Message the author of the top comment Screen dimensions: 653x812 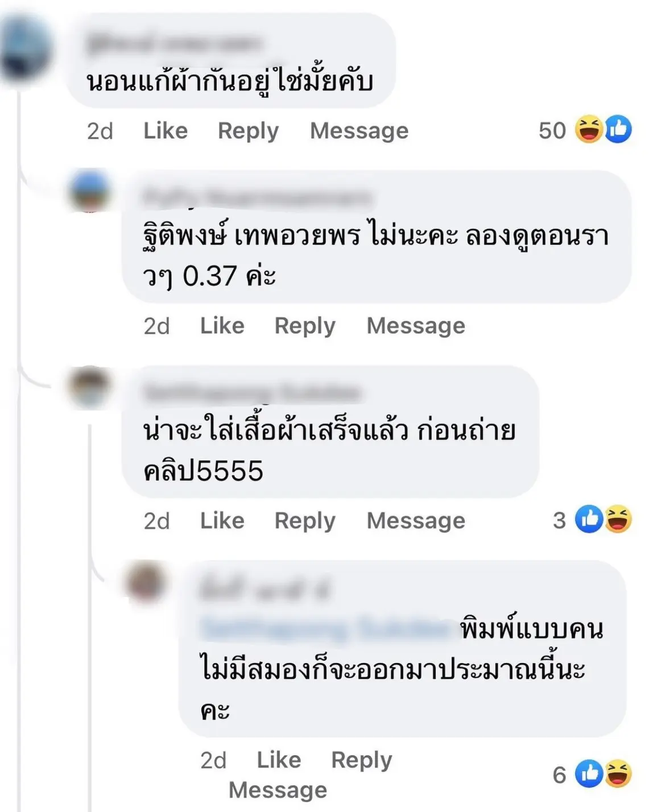point(359,131)
